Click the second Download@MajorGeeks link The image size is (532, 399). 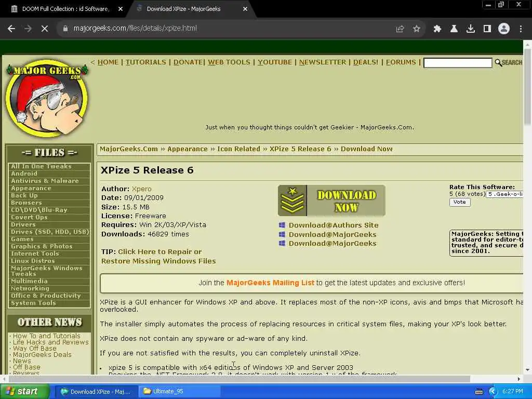click(x=332, y=243)
